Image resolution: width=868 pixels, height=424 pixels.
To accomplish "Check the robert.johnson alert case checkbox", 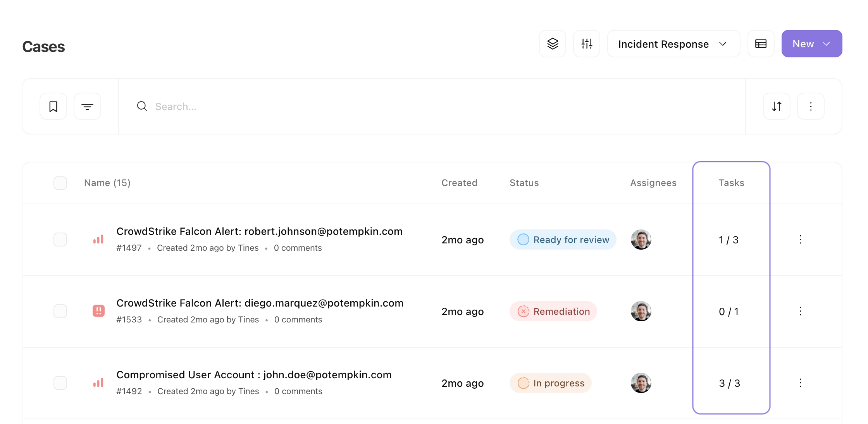I will (60, 240).
